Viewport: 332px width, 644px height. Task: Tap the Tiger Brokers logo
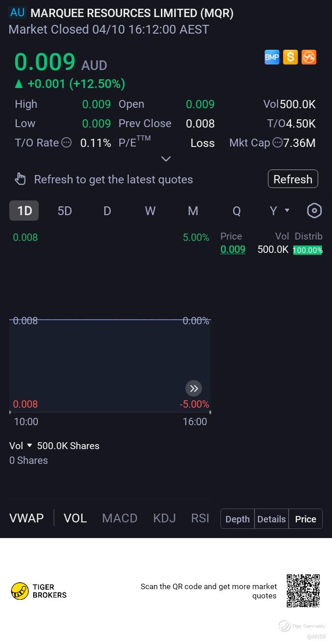39,591
